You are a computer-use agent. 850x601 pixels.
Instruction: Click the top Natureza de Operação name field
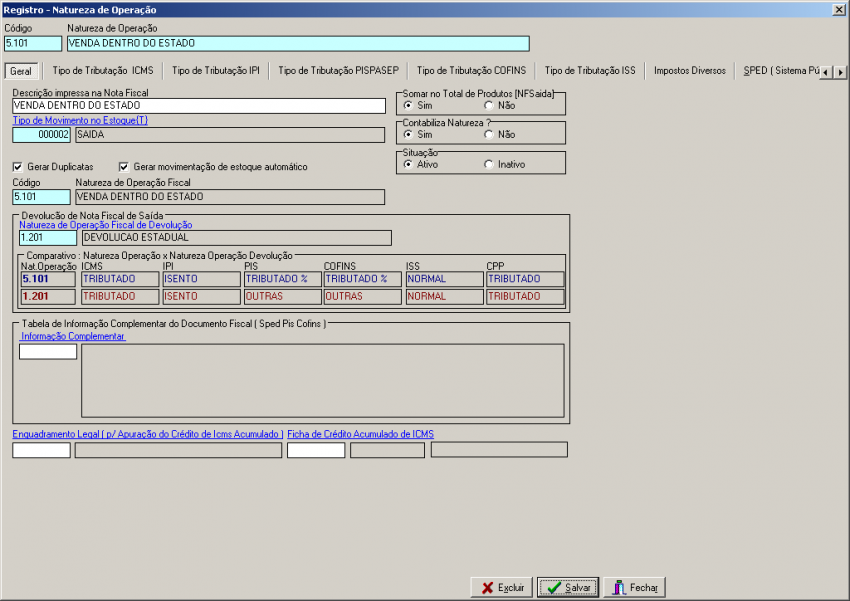click(x=298, y=43)
